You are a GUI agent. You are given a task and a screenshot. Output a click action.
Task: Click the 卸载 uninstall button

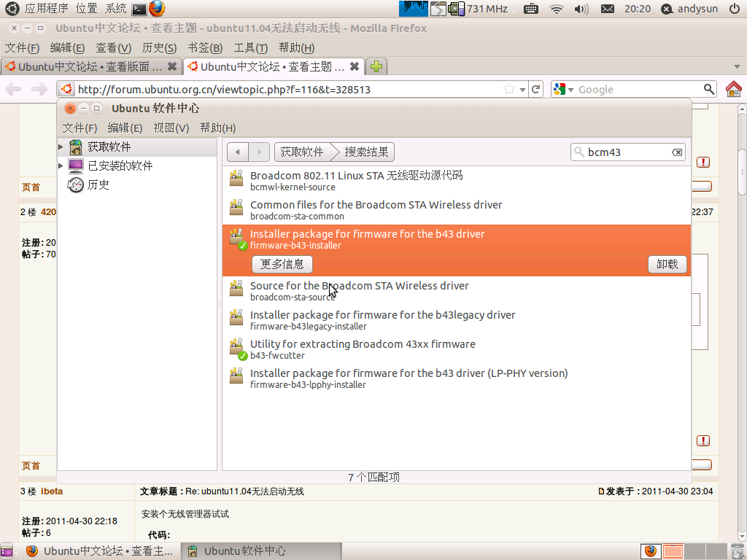pos(667,264)
